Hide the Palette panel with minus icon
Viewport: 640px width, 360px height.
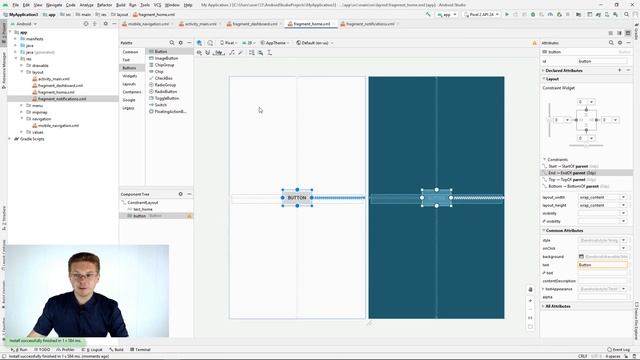[189, 42]
